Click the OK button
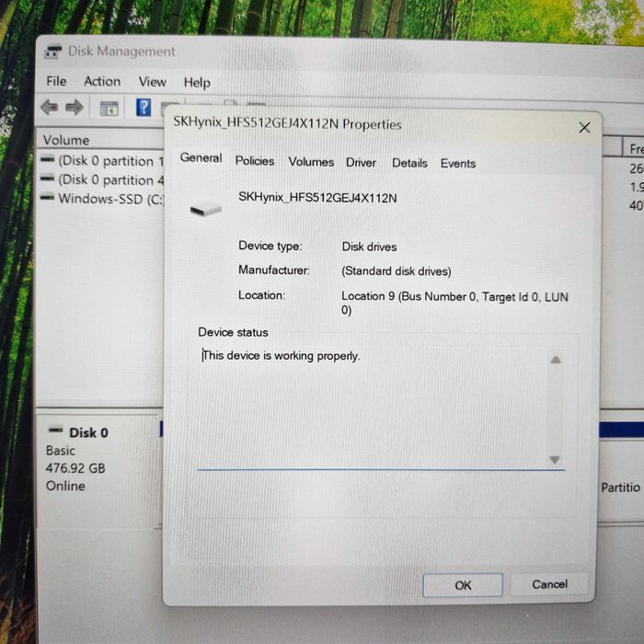The height and width of the screenshot is (644, 644). (x=463, y=585)
